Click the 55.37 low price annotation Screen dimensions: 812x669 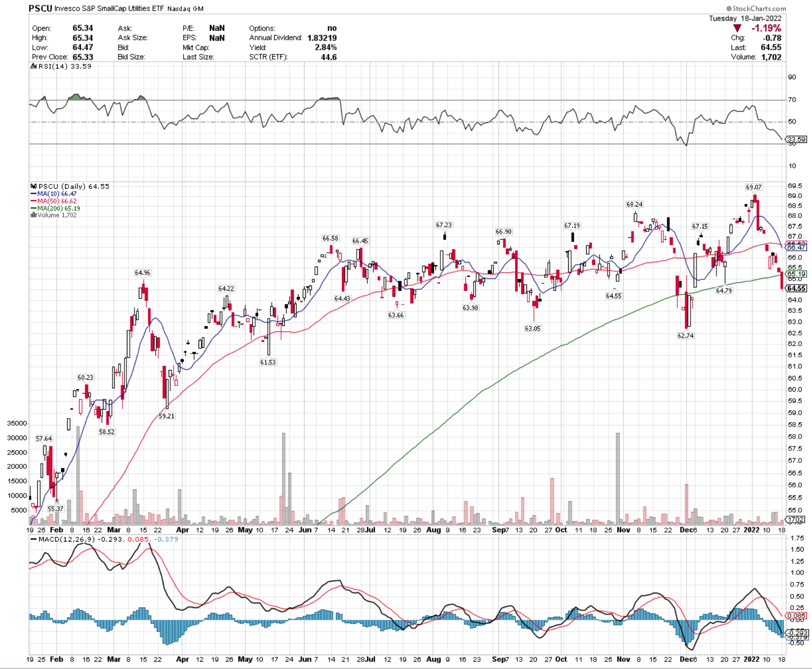[x=55, y=509]
